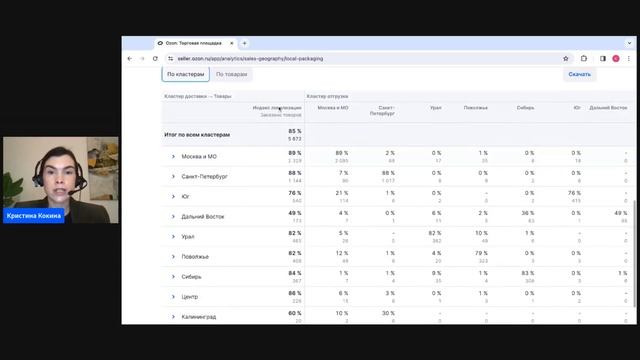Open new browser tab with plus
The width and height of the screenshot is (640, 360).
(244, 43)
